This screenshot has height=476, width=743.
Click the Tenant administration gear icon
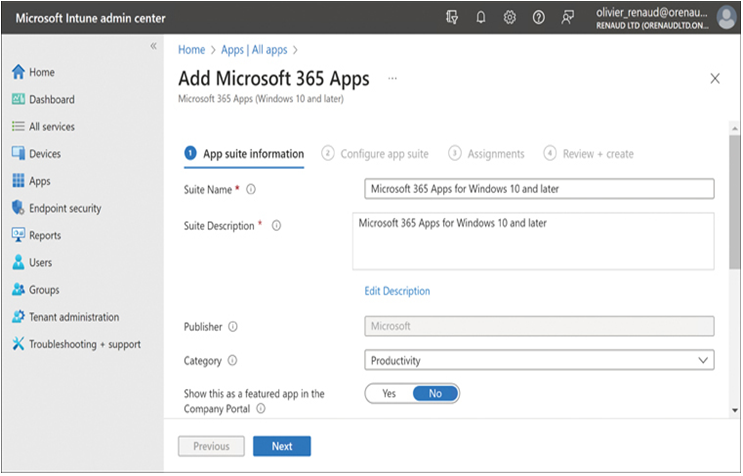pos(18,316)
